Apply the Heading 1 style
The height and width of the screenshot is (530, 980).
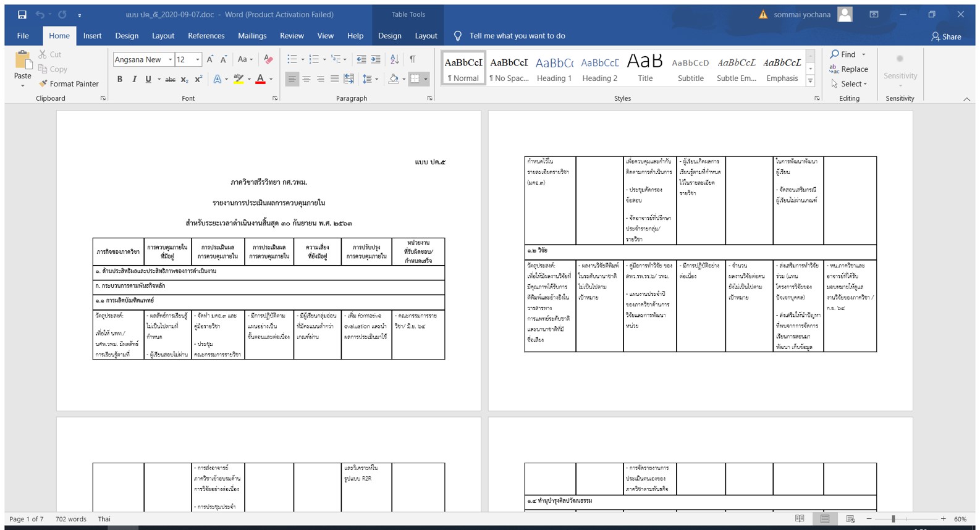tap(554, 68)
